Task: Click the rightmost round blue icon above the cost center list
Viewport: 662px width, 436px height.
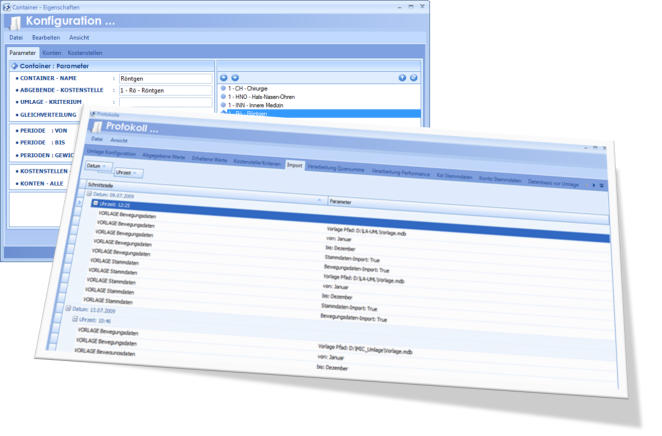Action: (x=413, y=77)
